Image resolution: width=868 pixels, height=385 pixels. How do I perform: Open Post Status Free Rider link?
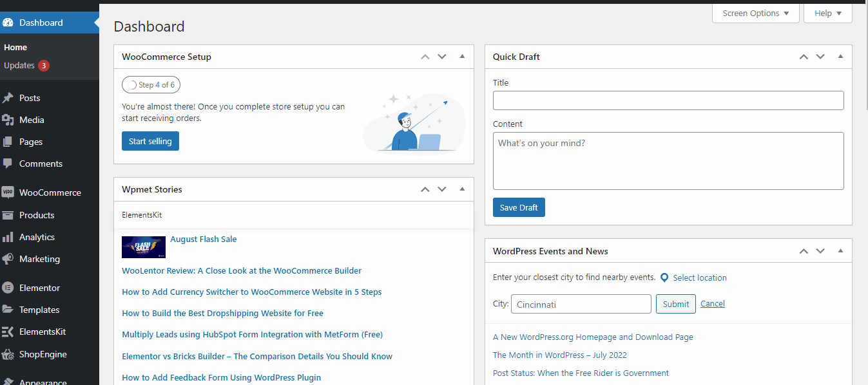point(581,373)
